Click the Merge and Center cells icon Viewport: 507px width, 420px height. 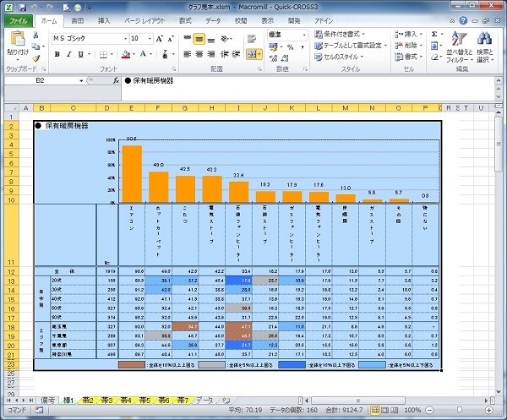[253, 55]
